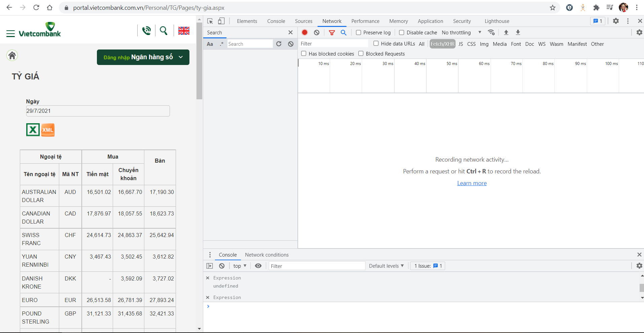Create a live expression with the eye icon
The height and width of the screenshot is (333, 644).
[x=258, y=266]
